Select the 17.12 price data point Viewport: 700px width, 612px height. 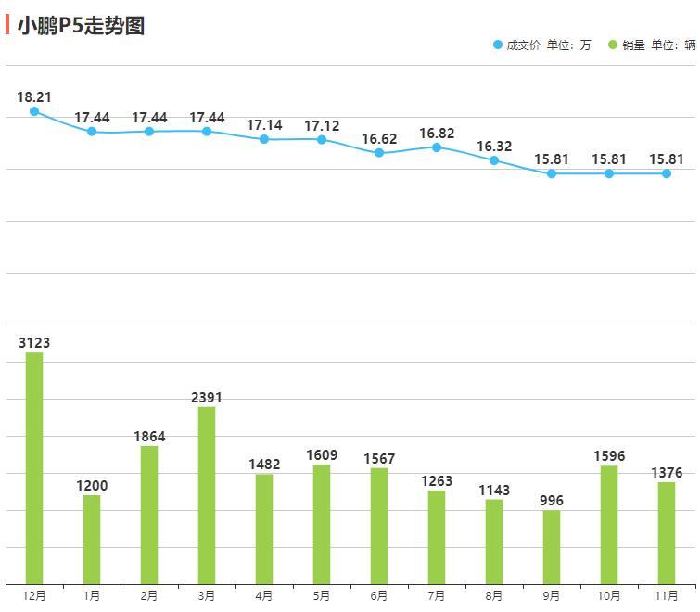pyautogui.click(x=322, y=140)
